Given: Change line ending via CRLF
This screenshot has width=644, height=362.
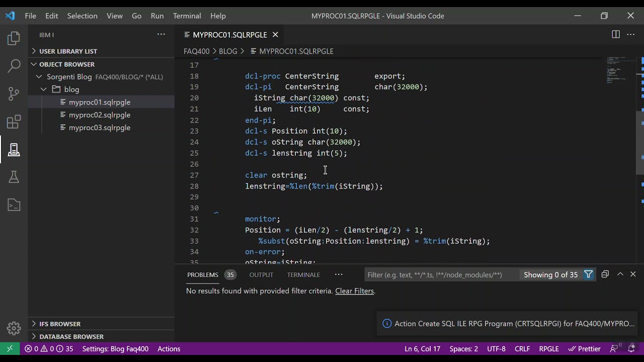Looking at the screenshot, I should [x=522, y=348].
